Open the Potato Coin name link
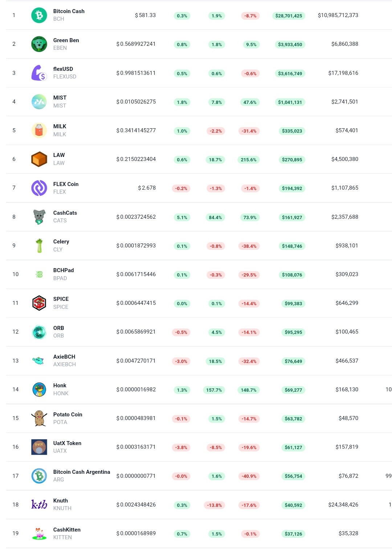 pos(68,414)
